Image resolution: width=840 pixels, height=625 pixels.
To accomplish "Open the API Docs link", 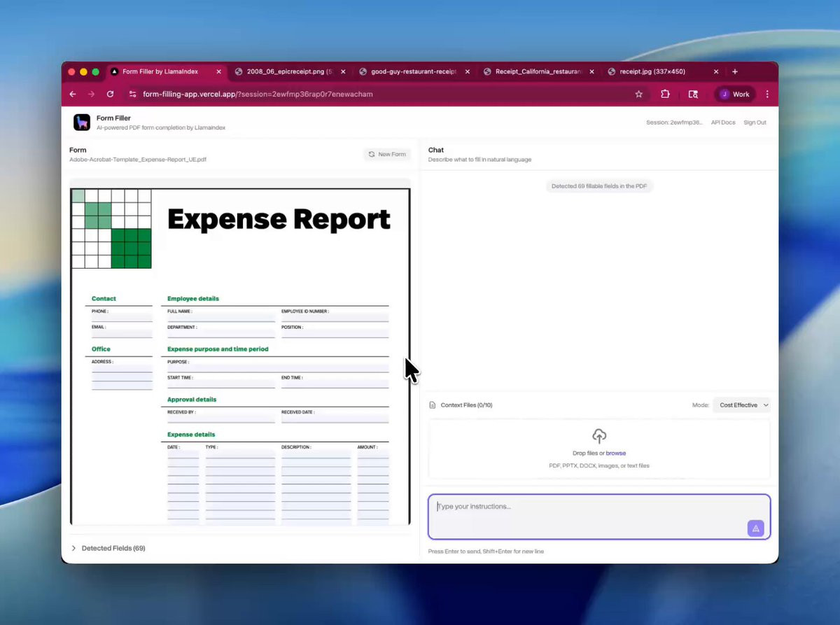I will click(723, 122).
